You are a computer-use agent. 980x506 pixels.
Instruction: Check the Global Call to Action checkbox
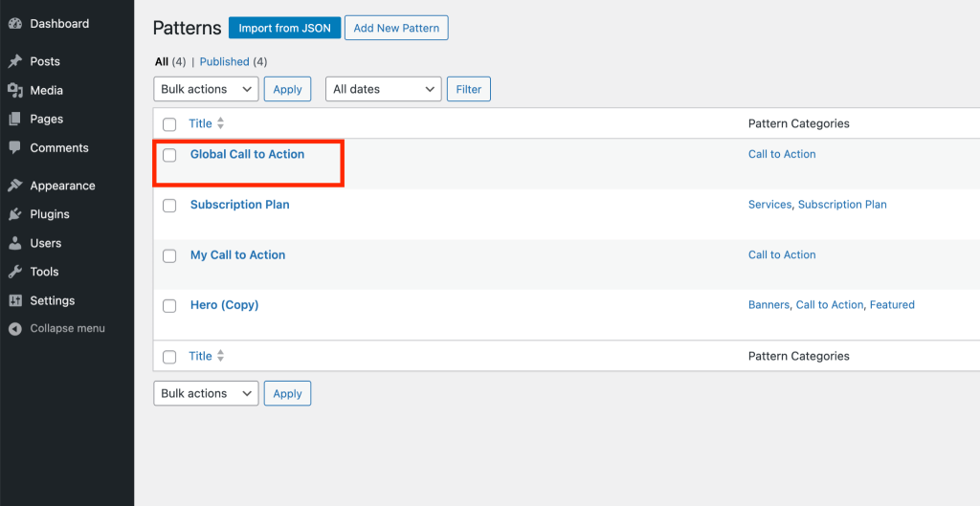169,155
